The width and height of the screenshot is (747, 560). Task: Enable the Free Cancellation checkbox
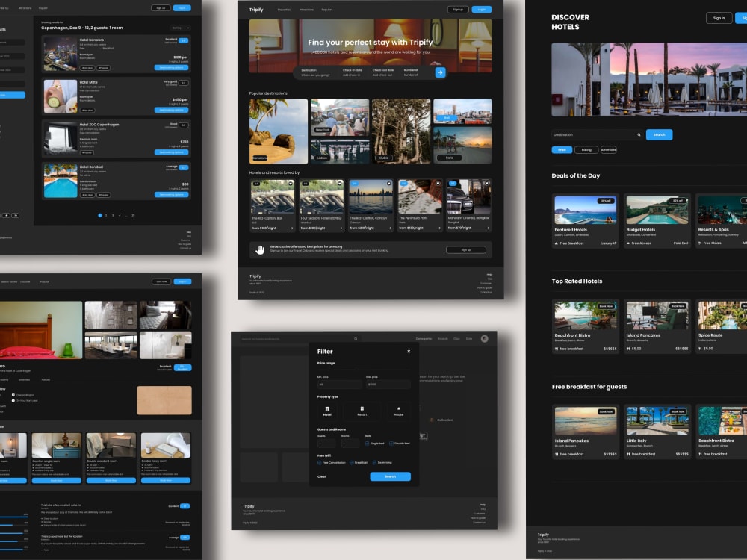319,462
